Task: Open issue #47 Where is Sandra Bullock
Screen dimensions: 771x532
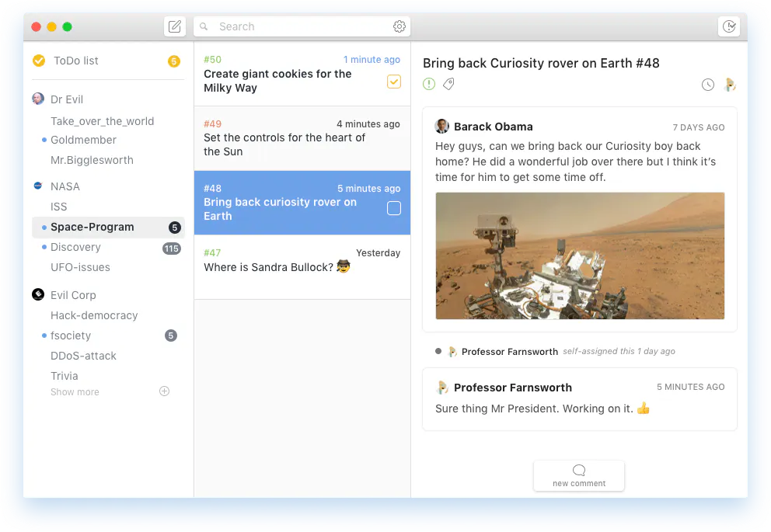Action: [302, 267]
